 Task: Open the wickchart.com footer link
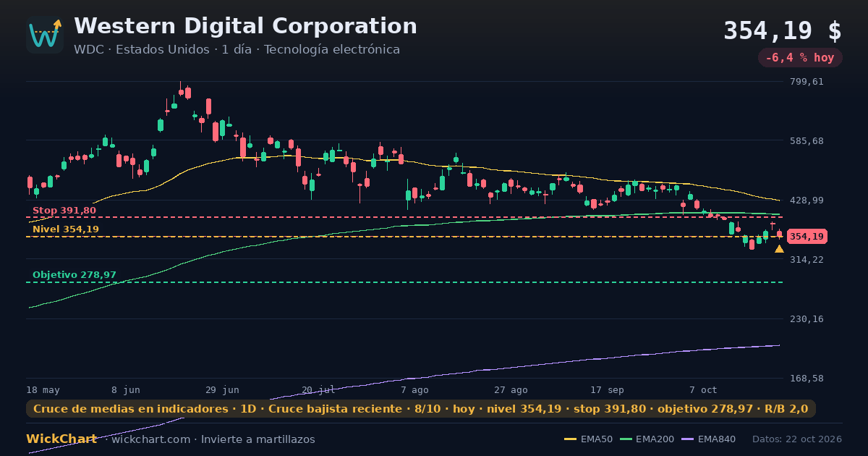tap(151, 439)
